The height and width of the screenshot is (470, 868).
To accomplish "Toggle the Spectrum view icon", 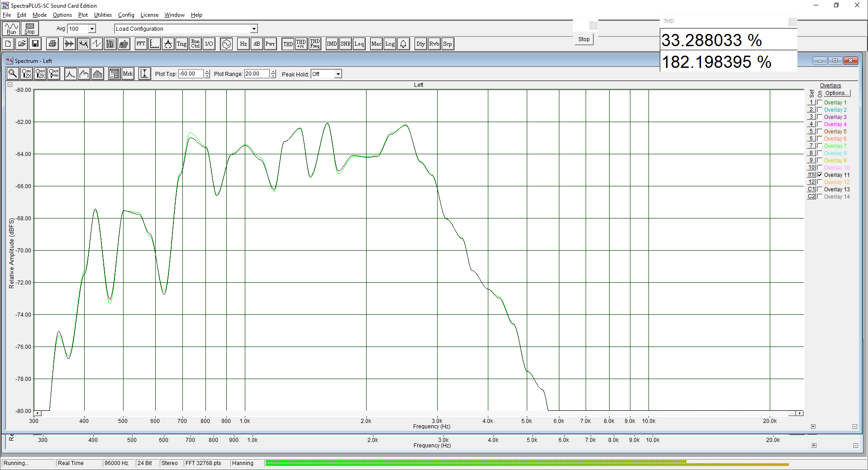I will click(x=83, y=44).
